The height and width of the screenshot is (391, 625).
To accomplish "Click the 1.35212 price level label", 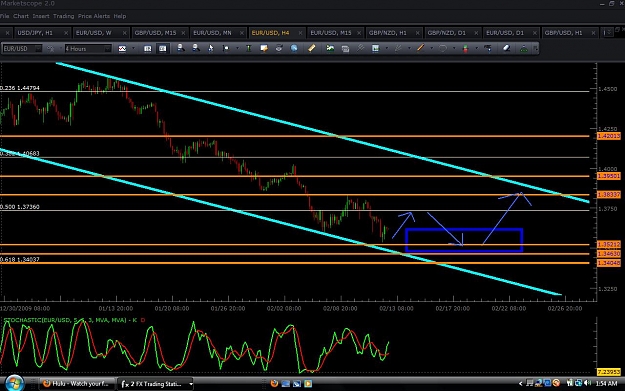I will [609, 244].
